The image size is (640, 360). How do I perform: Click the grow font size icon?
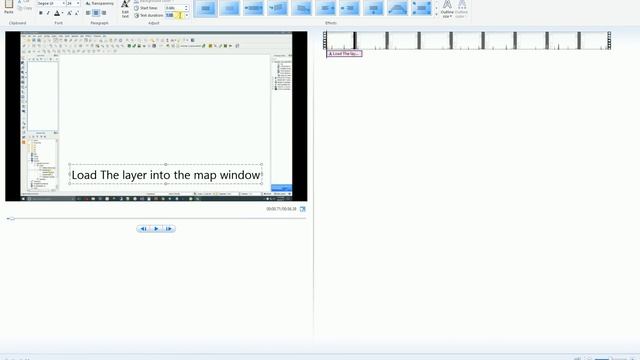coord(69,13)
